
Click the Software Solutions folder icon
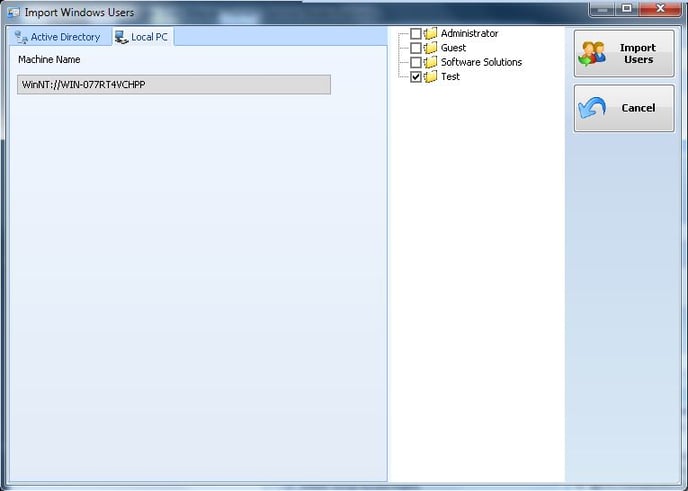pyautogui.click(x=431, y=62)
